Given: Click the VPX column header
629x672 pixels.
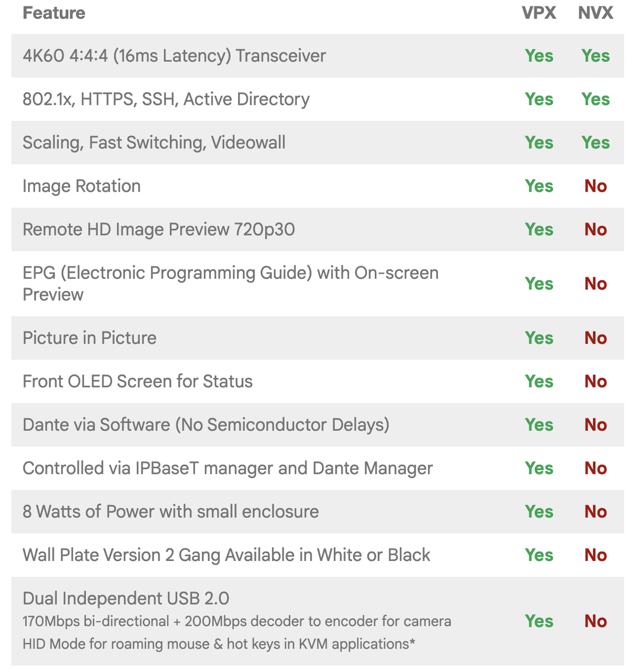Looking at the screenshot, I should coord(539,13).
